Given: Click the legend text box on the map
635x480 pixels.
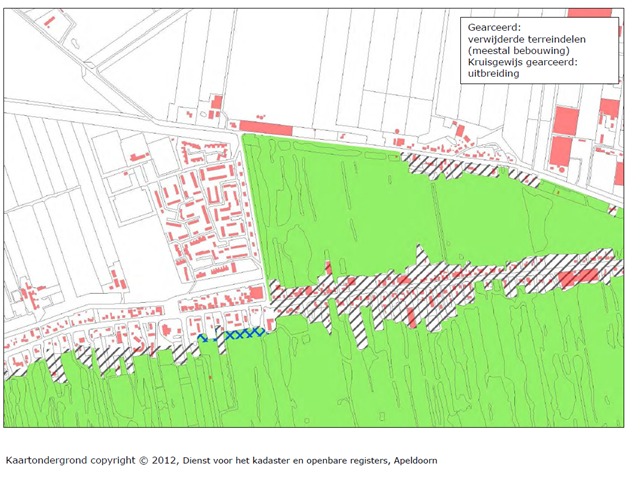Looking at the screenshot, I should (534, 50).
